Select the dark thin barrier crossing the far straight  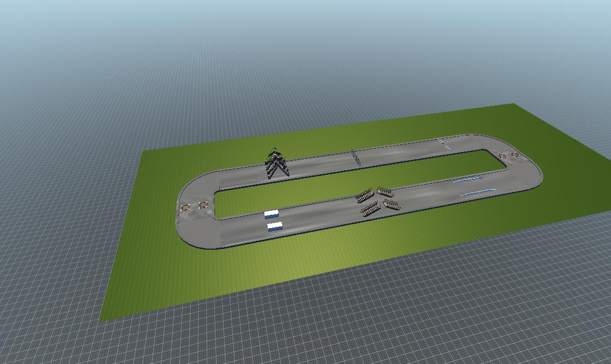point(355,157)
